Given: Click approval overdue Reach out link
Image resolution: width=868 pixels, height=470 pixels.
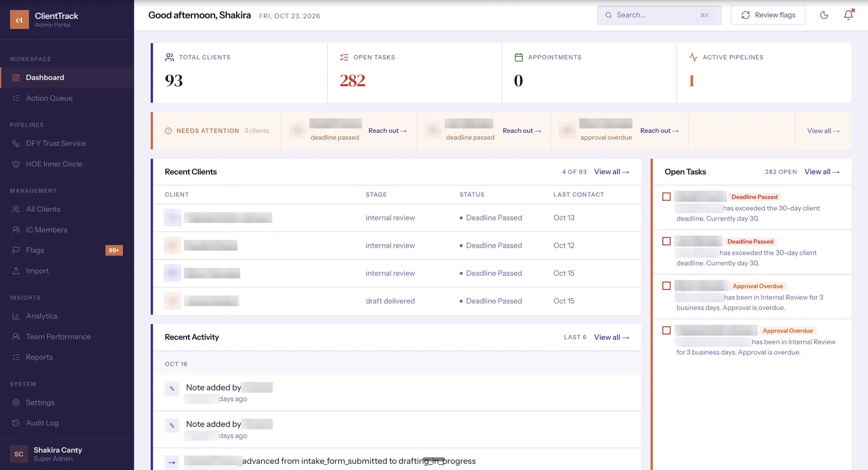Looking at the screenshot, I should coord(659,131).
